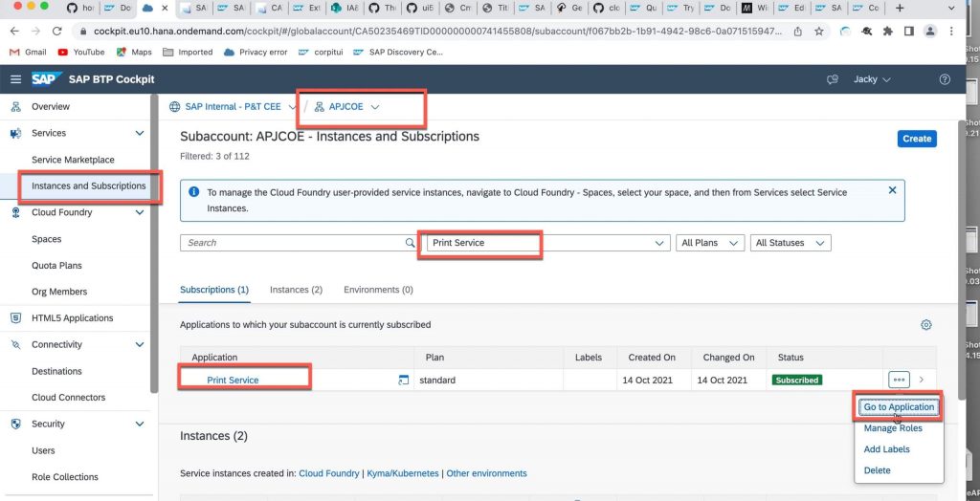Open Print Service row details chevron
The width and height of the screenshot is (980, 501).
click(x=922, y=380)
